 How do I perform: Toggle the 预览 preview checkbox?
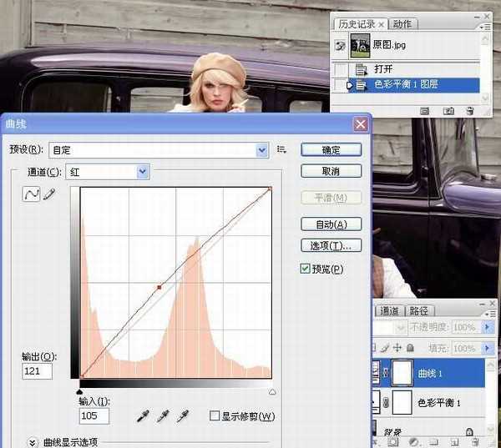point(306,269)
